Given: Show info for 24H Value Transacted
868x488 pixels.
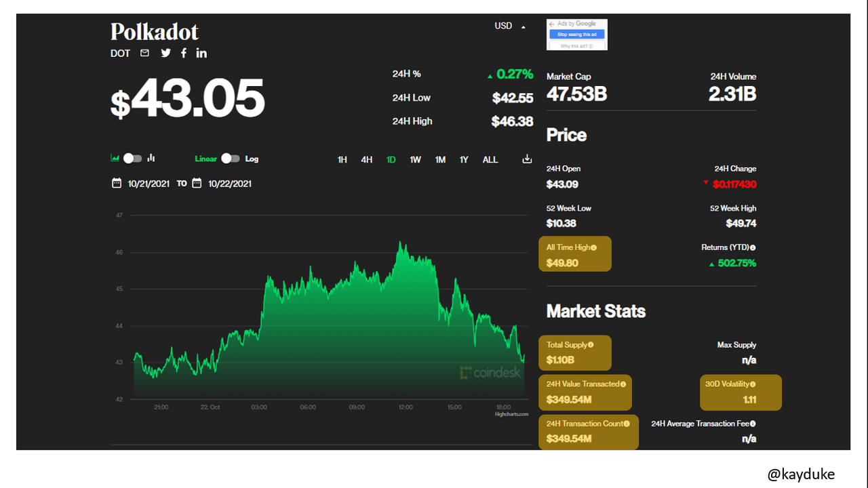Looking at the screenshot, I should (623, 384).
